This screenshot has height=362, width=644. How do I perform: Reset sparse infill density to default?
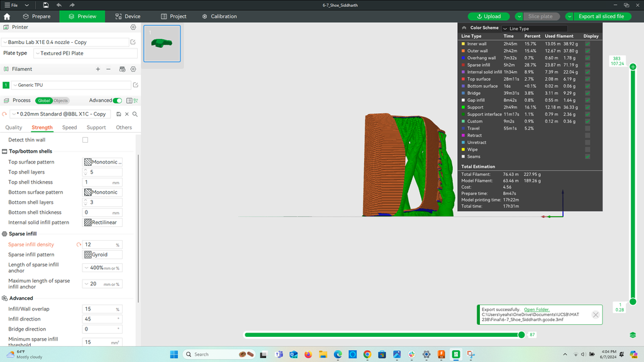[x=79, y=244]
